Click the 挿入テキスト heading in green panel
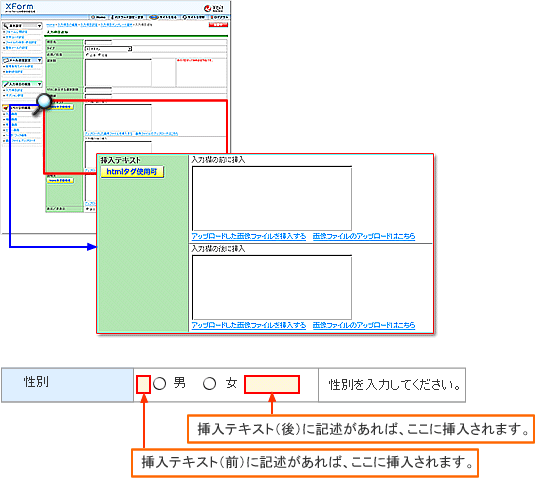Viewport: 535px width, 478px height. [x=120, y=160]
